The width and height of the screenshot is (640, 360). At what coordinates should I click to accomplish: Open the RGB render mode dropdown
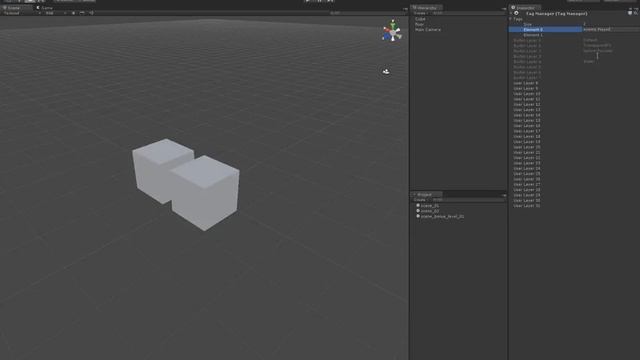[x=55, y=13]
